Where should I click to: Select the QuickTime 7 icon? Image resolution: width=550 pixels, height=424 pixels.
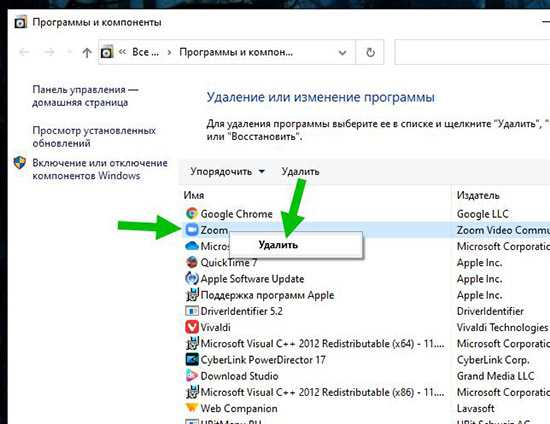192,262
